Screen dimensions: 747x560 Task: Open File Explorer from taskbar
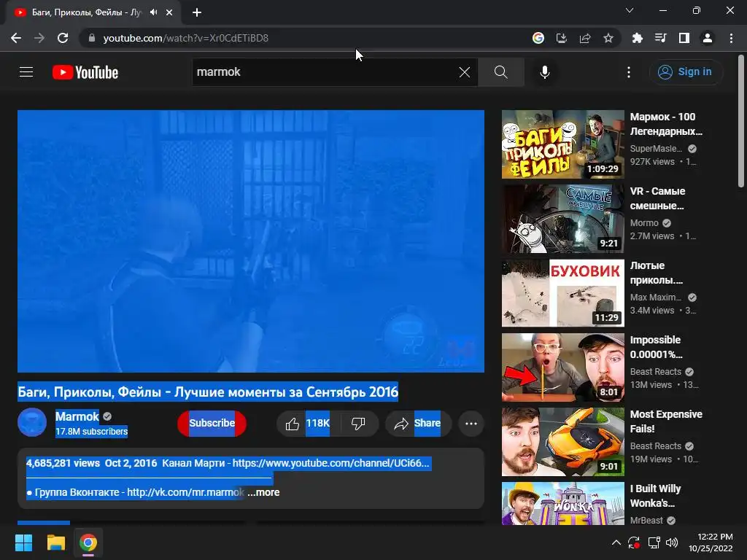pyautogui.click(x=55, y=542)
